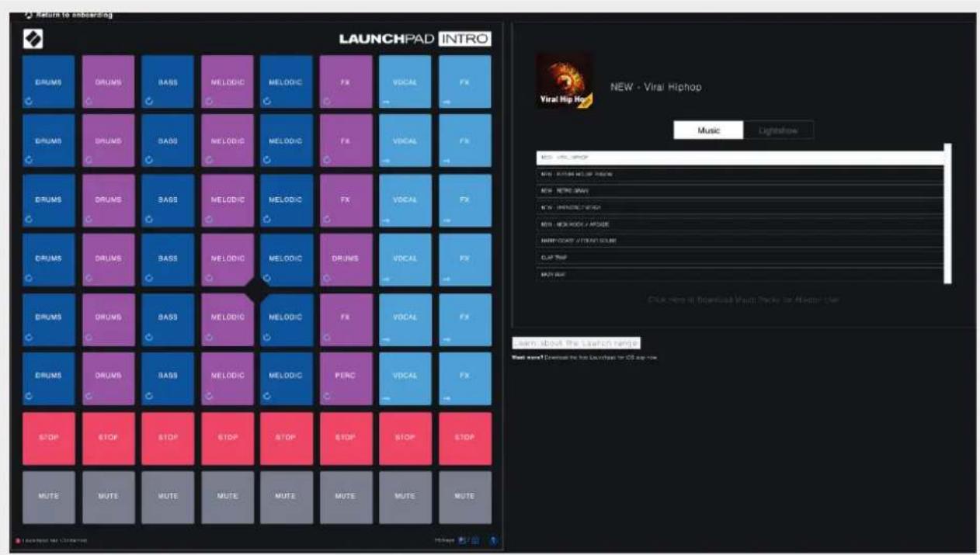980x555 pixels.
Task: Tap a purple MELODIC loop pad
Action: [x=227, y=81]
